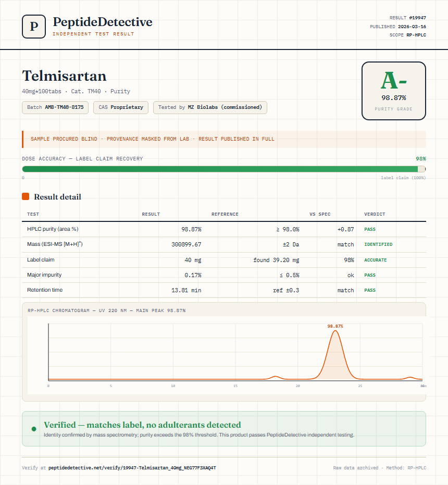Click the '≥ 98.0%' reference cell
Viewport: 448px width, 485px height.
click(288, 229)
